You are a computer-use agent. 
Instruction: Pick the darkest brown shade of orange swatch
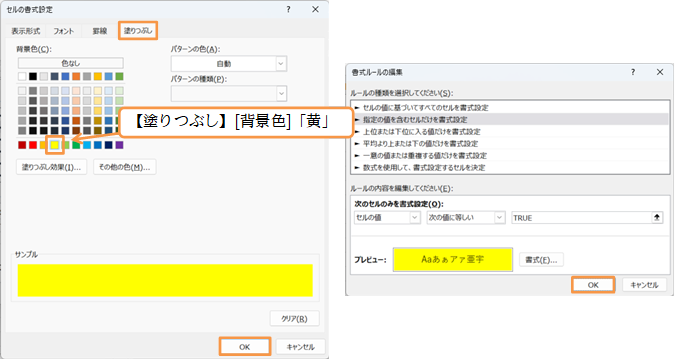[x=76, y=130]
